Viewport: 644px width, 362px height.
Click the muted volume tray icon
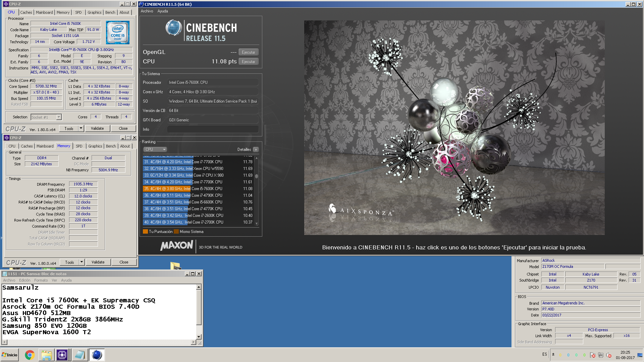tap(609, 355)
